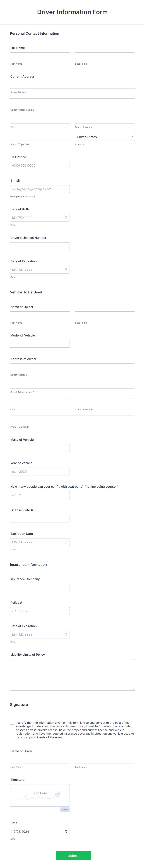
Task: Open the vehicle Expiration Date calendar picker
Action: pos(66,542)
